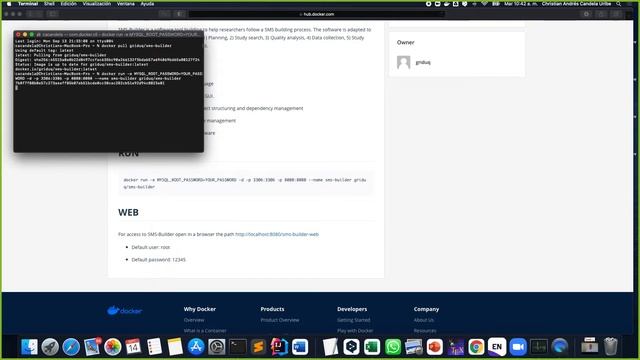Open Ayuda menu in menu bar

[147, 4]
